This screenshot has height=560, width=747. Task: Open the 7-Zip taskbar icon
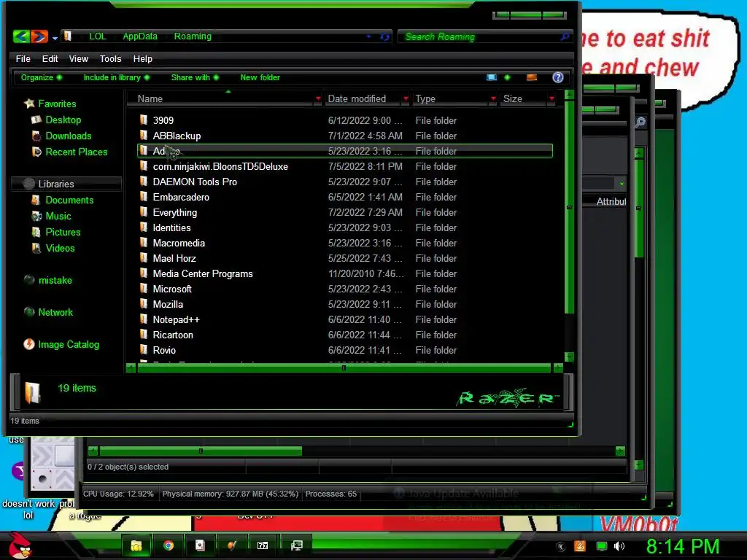pos(263,545)
